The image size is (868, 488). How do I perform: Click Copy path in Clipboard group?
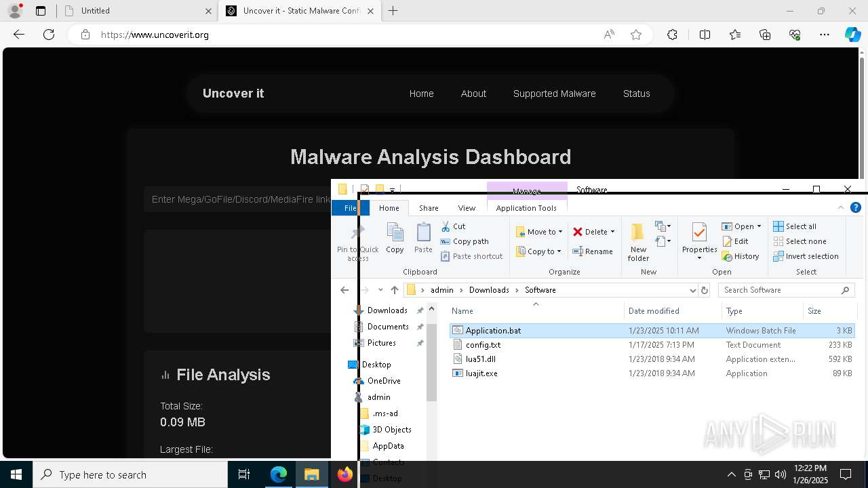click(465, 241)
